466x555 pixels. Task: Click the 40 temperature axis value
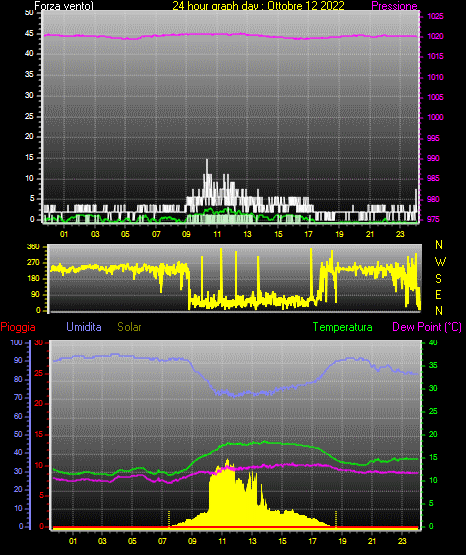[x=433, y=342]
